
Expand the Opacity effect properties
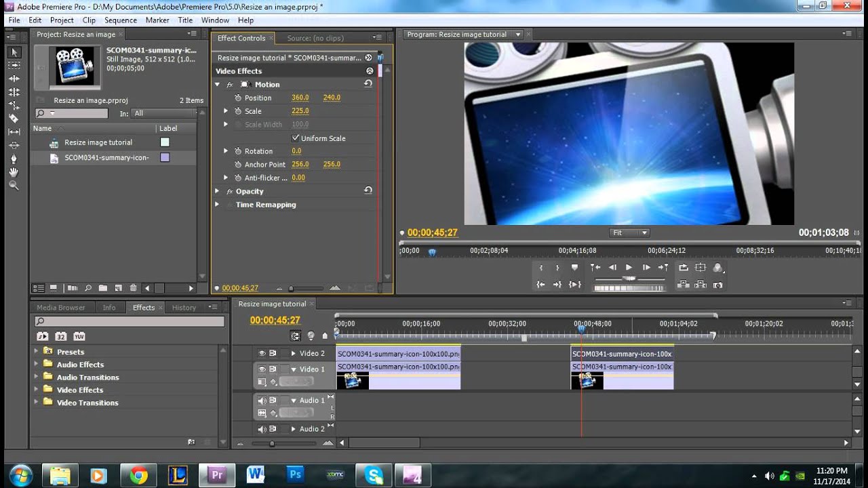pos(217,191)
